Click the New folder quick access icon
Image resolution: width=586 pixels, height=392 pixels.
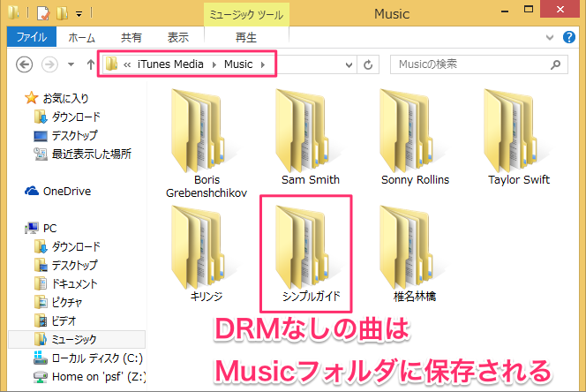coord(62,13)
